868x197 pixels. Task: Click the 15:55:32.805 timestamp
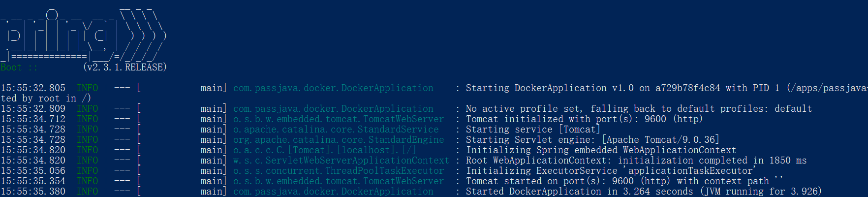pyautogui.click(x=33, y=88)
